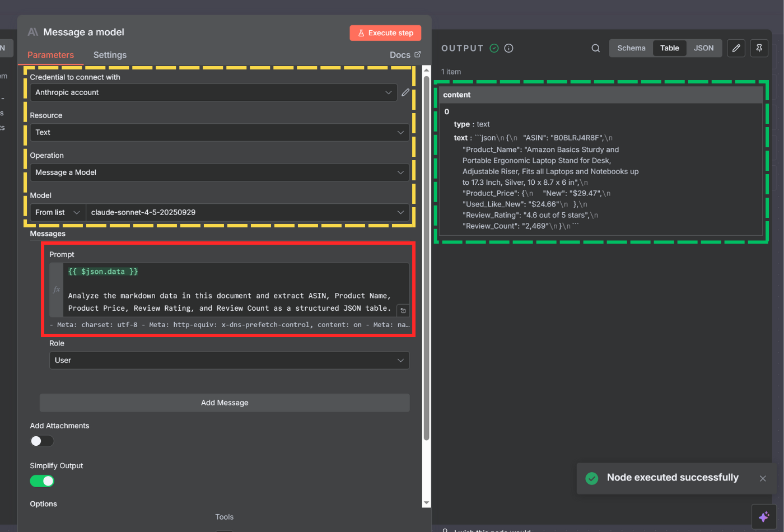The height and width of the screenshot is (532, 784).
Task: Click the Execute step button
Action: (385, 32)
